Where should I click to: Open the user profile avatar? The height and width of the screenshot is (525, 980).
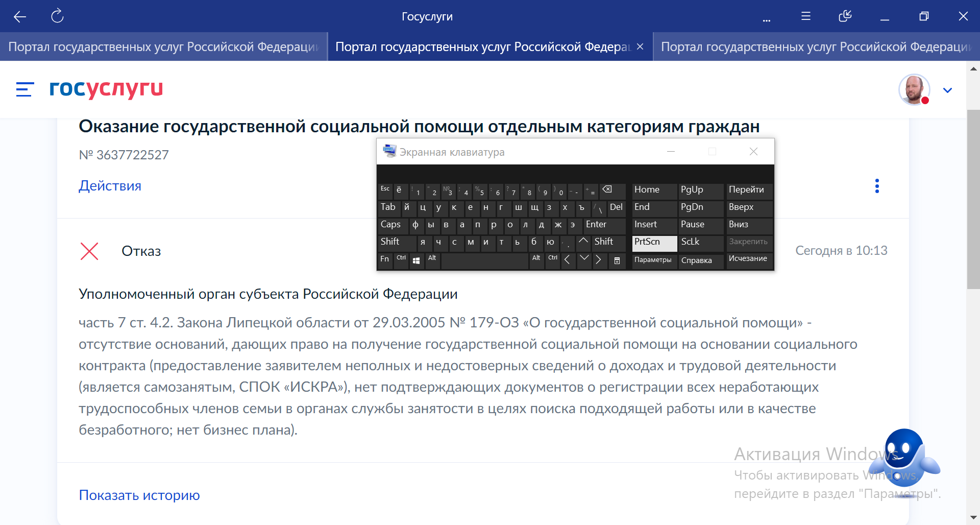coord(914,90)
